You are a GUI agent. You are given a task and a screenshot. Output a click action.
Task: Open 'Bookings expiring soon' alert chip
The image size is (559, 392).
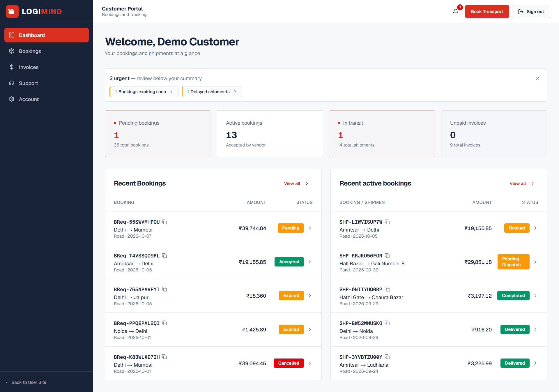144,92
